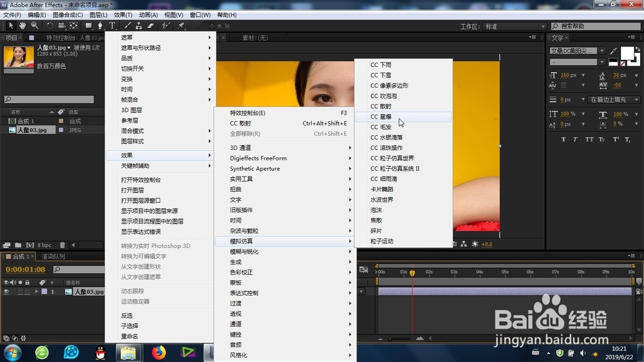Open the 图层(L) menu in menu bar
Screen dimensions: 644x362
(98, 15)
